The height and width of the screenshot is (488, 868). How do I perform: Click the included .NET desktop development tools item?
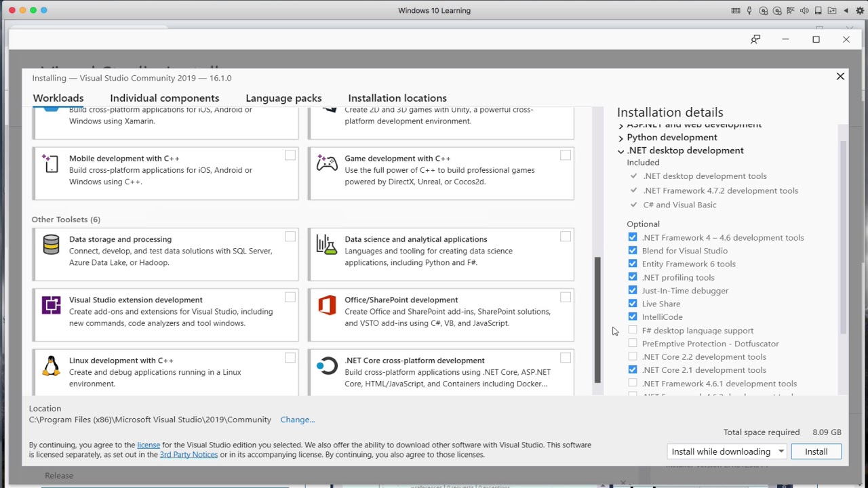click(705, 176)
